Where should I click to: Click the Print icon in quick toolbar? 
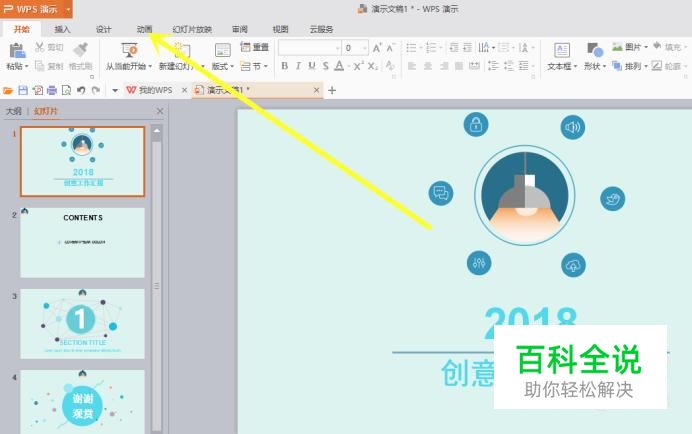[52, 91]
